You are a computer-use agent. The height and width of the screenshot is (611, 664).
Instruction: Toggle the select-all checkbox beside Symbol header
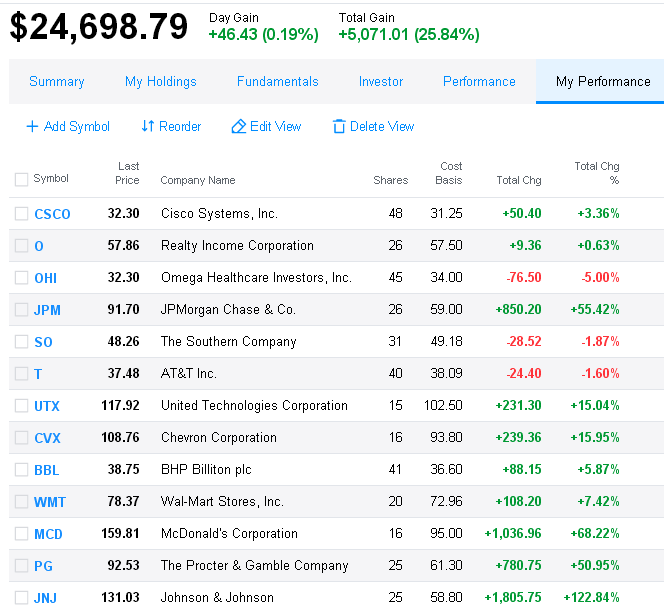pos(21,179)
